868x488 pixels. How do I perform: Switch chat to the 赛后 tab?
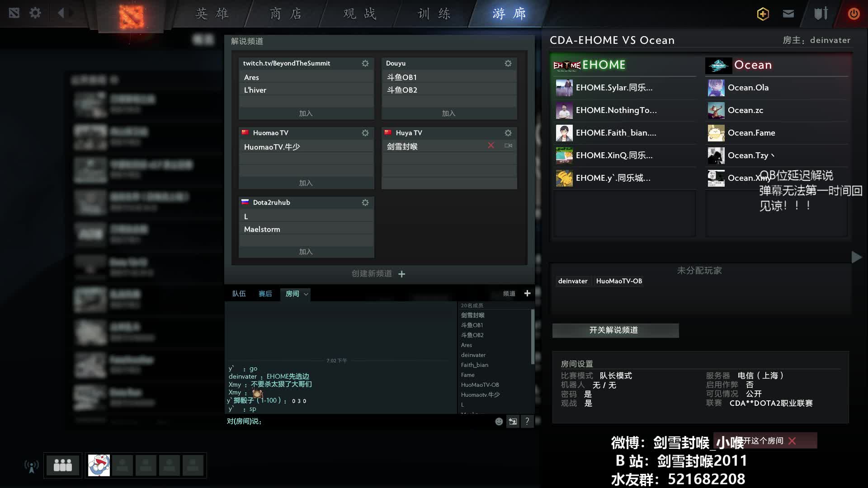click(265, 294)
